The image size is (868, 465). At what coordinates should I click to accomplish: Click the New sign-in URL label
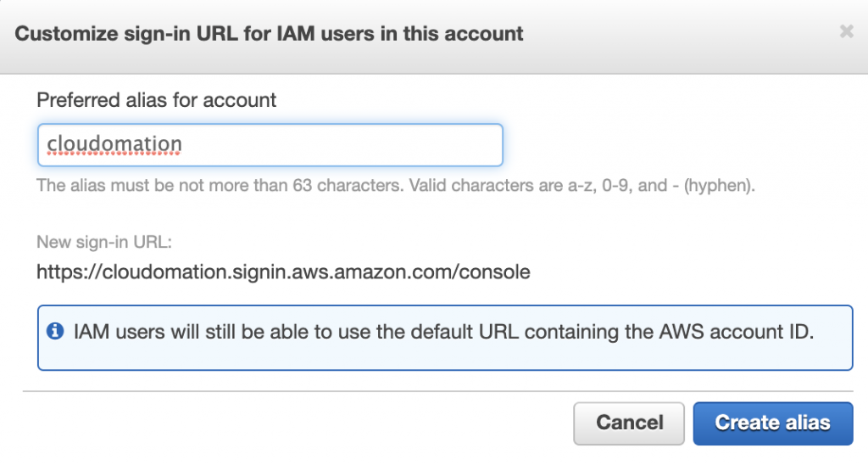point(104,243)
